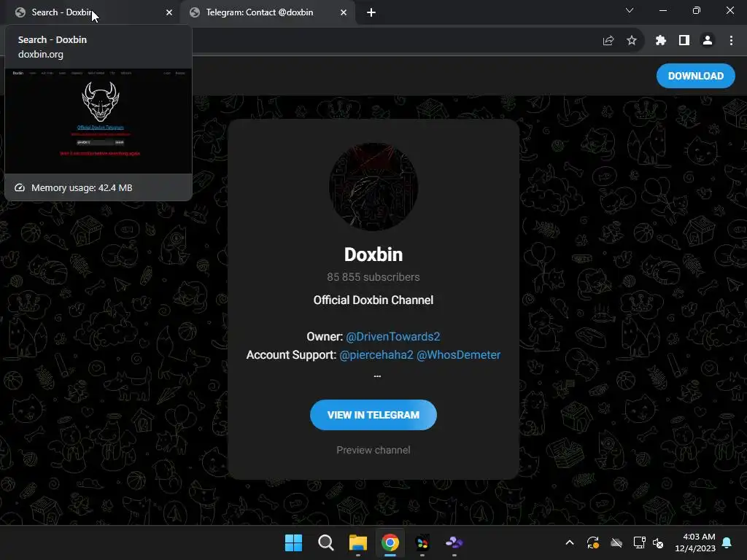Screen dimensions: 747x560
Task: Click the DOWNLOAD button
Action: 695,76
